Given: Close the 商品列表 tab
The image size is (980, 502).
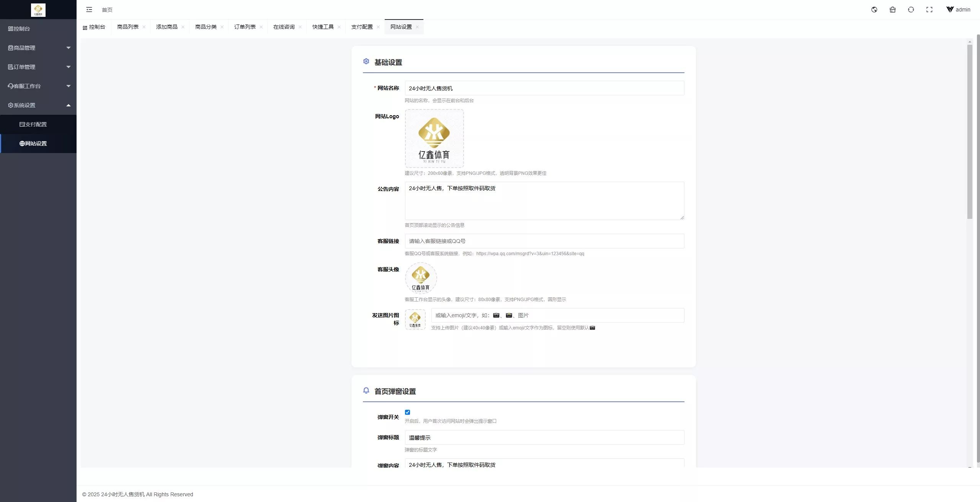Looking at the screenshot, I should click(144, 27).
